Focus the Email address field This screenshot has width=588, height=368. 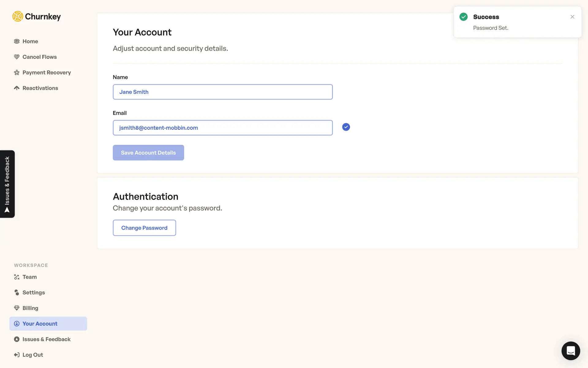tap(223, 128)
